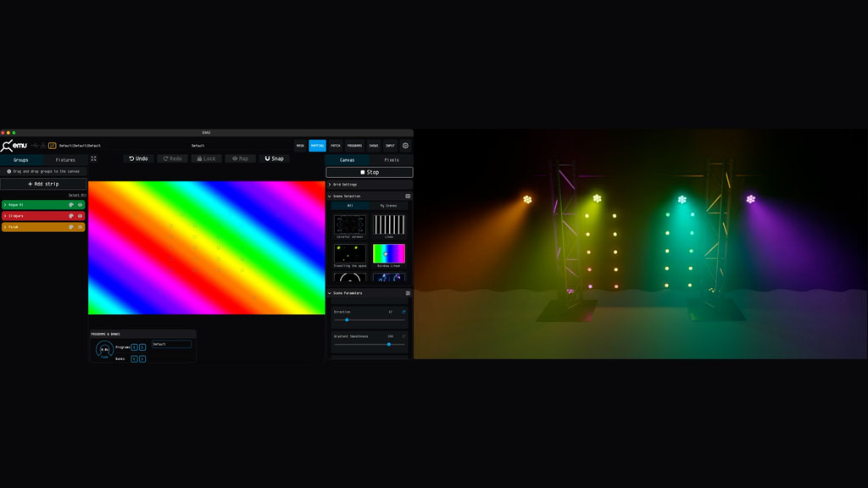This screenshot has width=868, height=488.
Task: Open the Scene Parameters options icon
Action: pos(408,293)
